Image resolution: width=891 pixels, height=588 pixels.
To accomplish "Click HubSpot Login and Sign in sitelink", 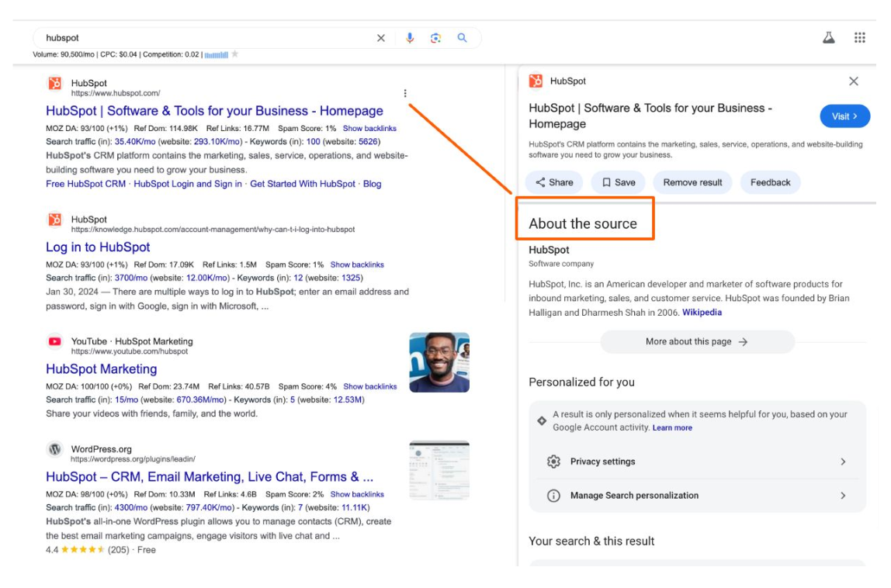I will tap(188, 184).
